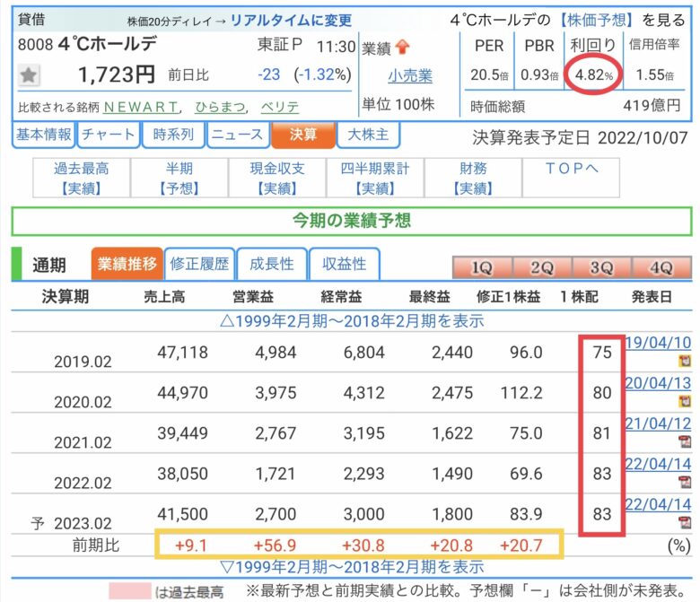
Task: Click the TOPへ link
Action: click(x=571, y=169)
